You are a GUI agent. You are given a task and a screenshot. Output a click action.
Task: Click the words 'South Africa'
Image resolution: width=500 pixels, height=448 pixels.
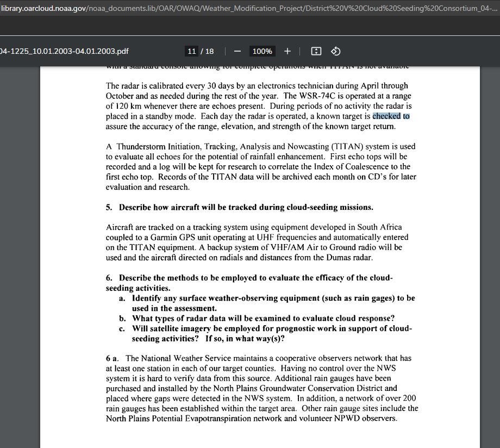click(379, 227)
